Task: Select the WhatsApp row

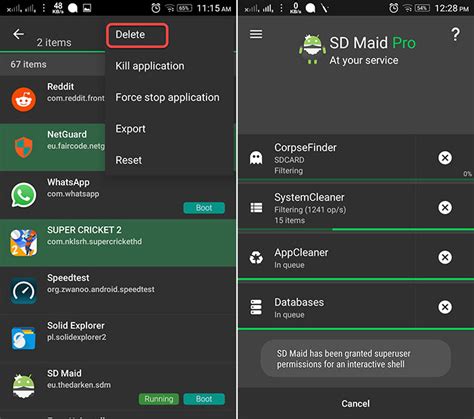Action: click(118, 195)
